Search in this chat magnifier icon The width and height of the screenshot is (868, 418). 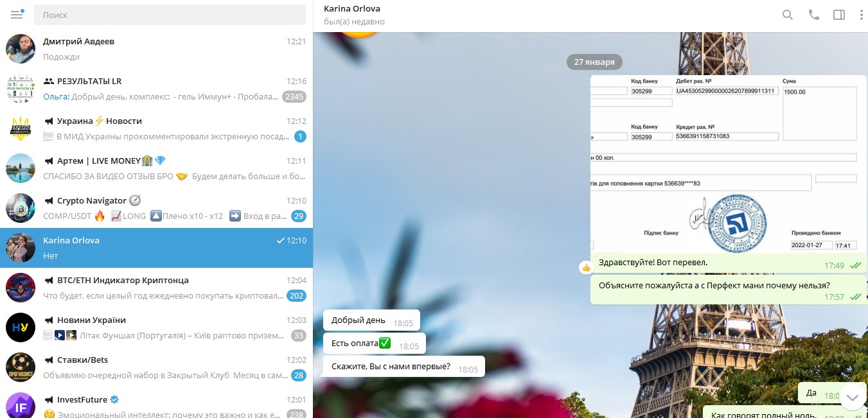788,15
